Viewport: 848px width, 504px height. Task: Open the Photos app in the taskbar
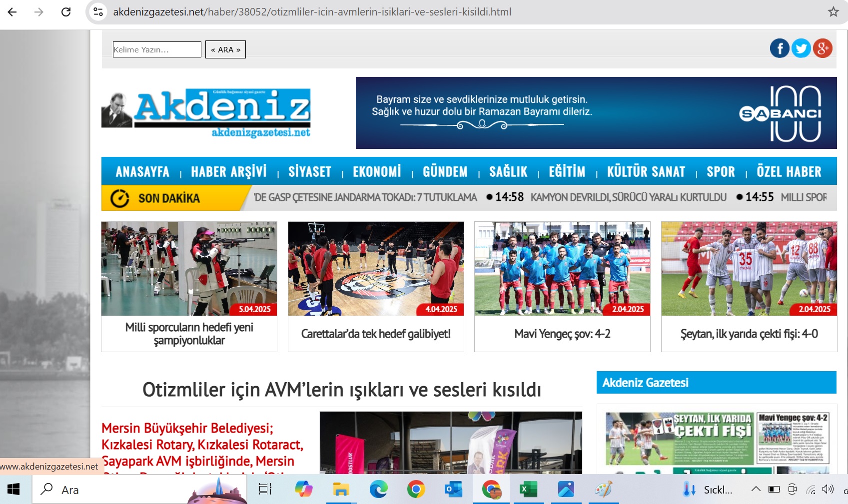566,490
